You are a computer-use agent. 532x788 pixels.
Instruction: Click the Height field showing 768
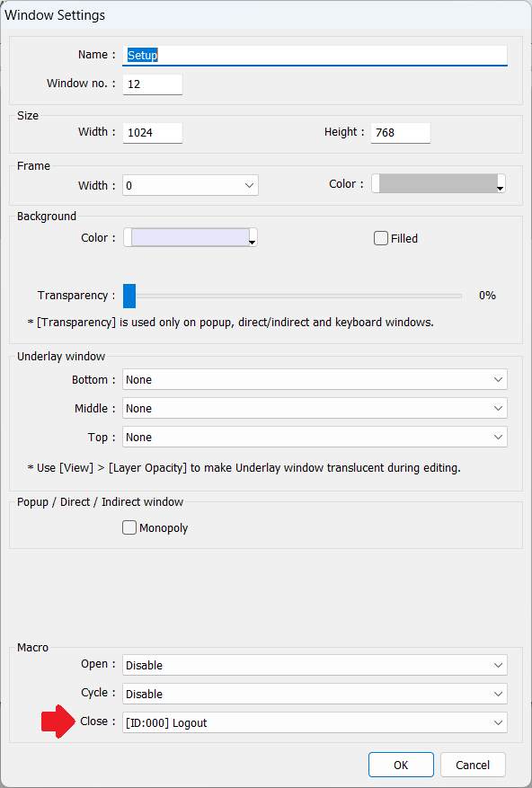pyautogui.click(x=401, y=133)
